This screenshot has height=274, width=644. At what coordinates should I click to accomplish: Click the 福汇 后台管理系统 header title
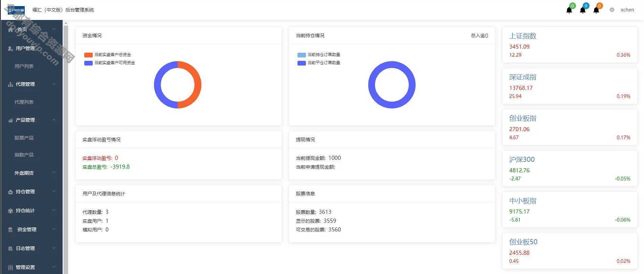tap(63, 10)
